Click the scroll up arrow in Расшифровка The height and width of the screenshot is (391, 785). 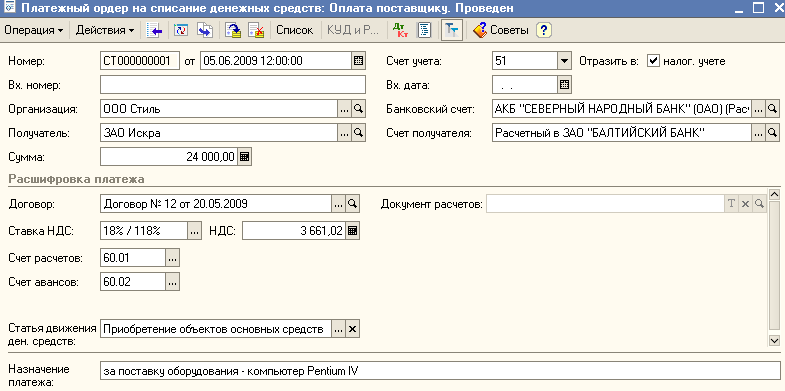click(774, 194)
